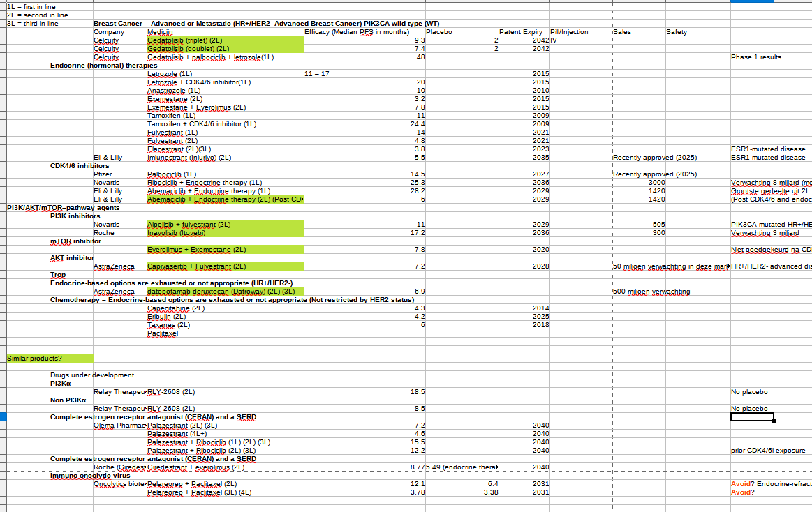The width and height of the screenshot is (812, 512).
Task: Click the '500 miljoen verwachting' cell
Action: pyautogui.click(x=651, y=292)
